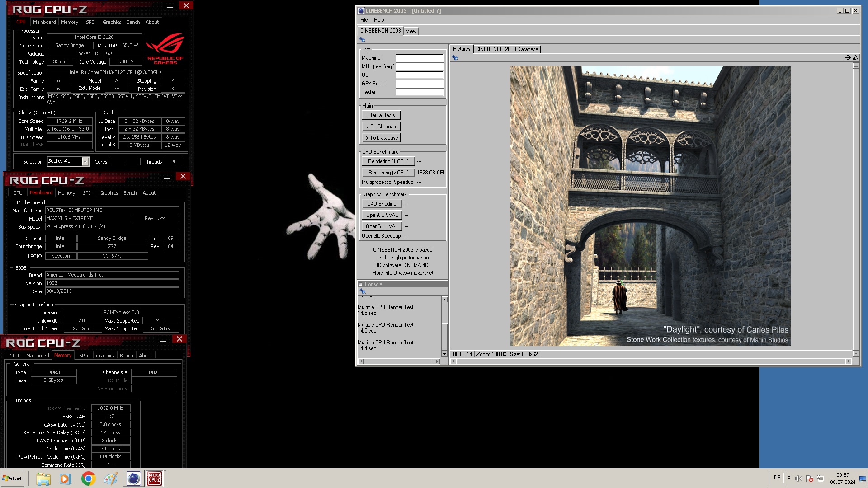Select the ROG CPU-Z taskbar button

point(155,479)
